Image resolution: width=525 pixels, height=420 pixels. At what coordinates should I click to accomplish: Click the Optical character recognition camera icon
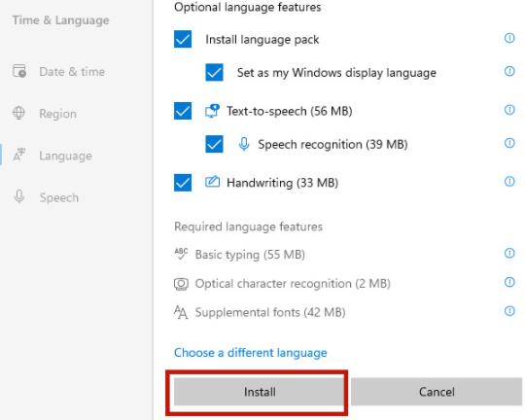pyautogui.click(x=181, y=284)
